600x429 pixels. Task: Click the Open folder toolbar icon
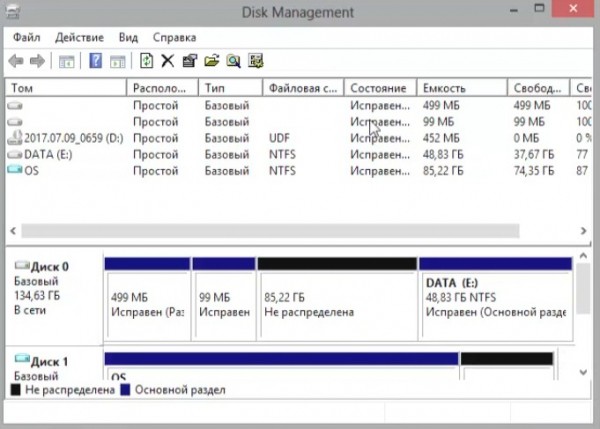[x=212, y=61]
